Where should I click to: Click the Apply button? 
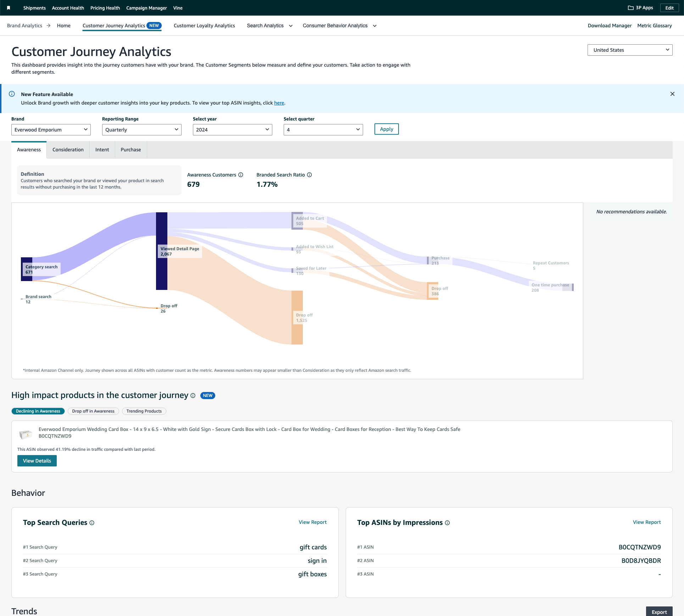pyautogui.click(x=387, y=129)
